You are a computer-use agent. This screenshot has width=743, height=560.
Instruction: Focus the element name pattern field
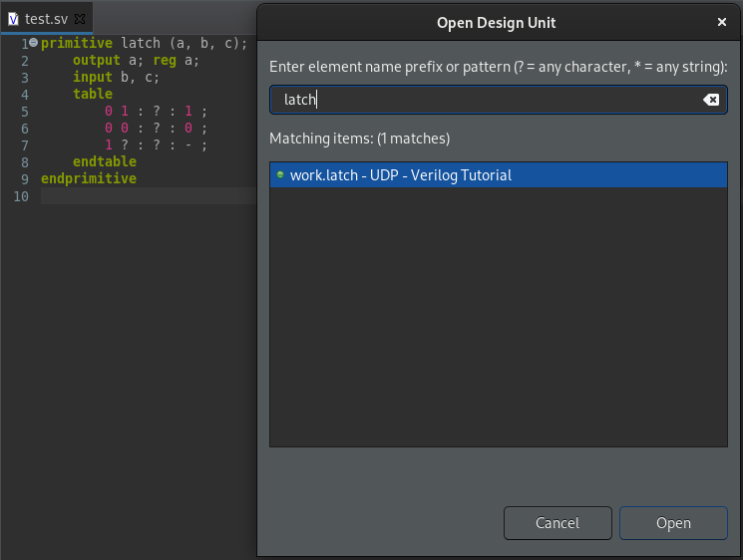499,100
